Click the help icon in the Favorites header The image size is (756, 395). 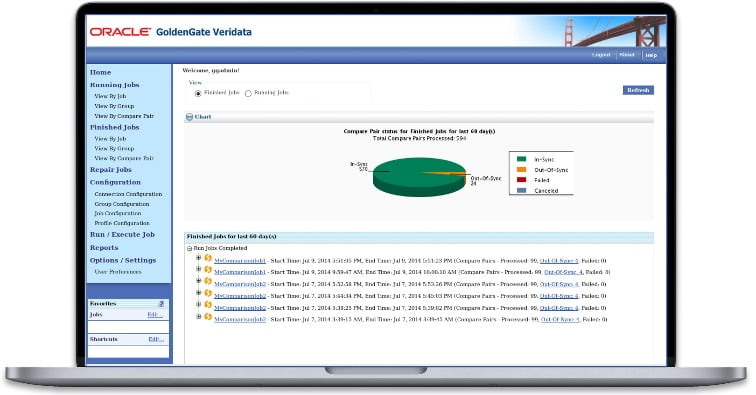pyautogui.click(x=162, y=303)
